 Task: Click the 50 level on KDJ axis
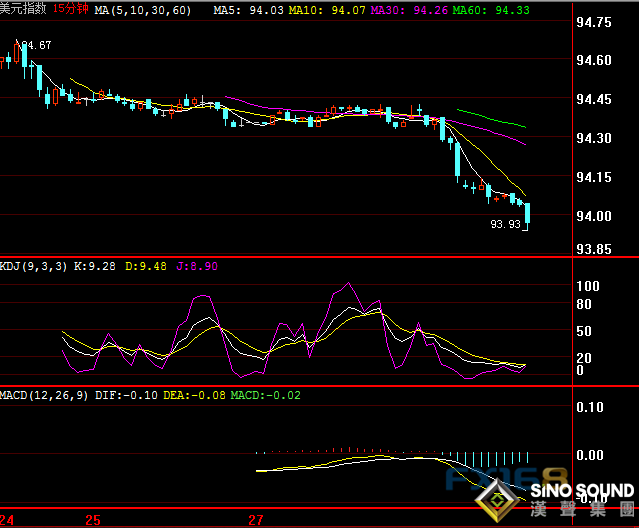click(x=584, y=331)
